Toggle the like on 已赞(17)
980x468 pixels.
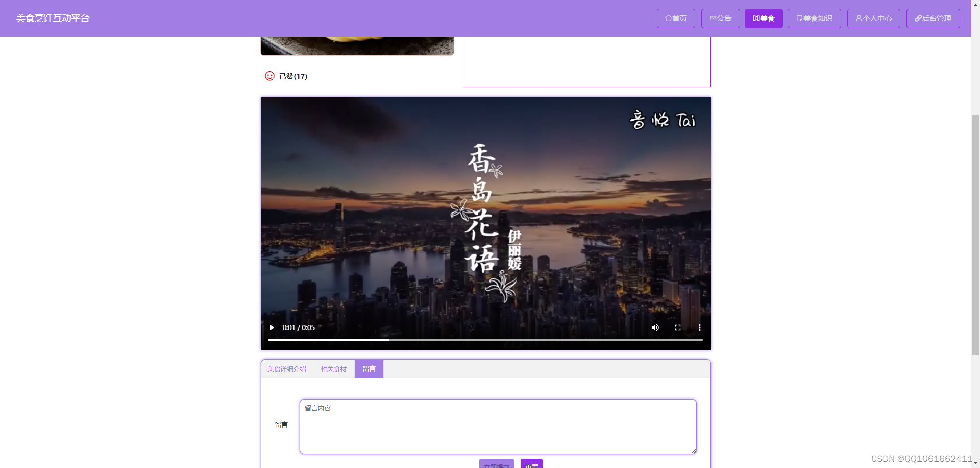tap(293, 76)
